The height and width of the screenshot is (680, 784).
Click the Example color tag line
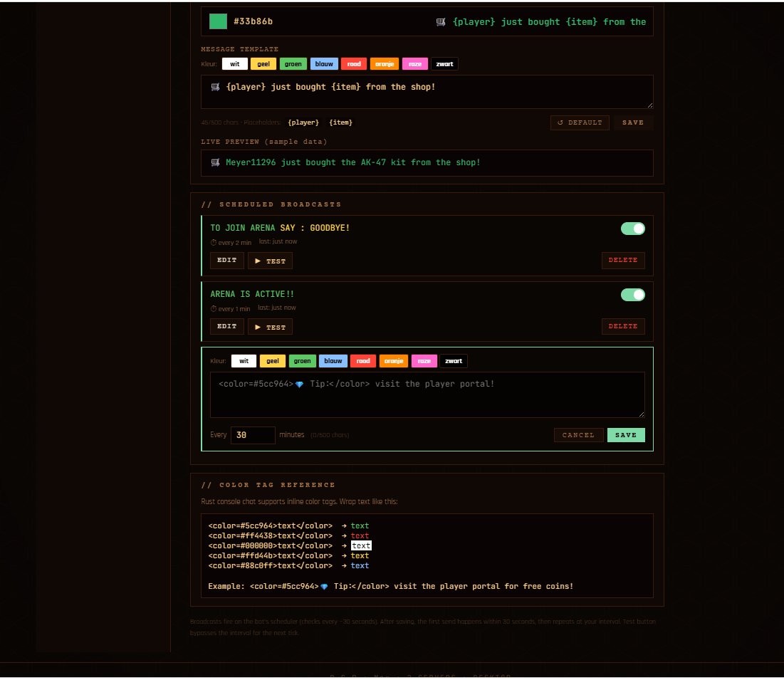point(390,586)
